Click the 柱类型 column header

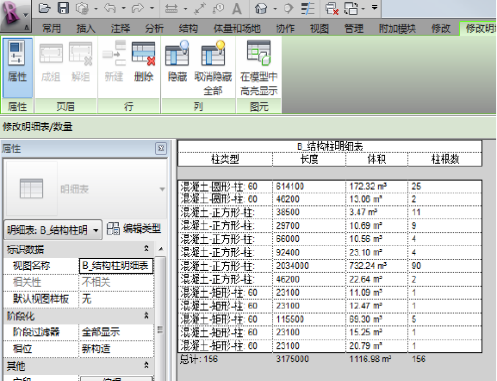225,159
